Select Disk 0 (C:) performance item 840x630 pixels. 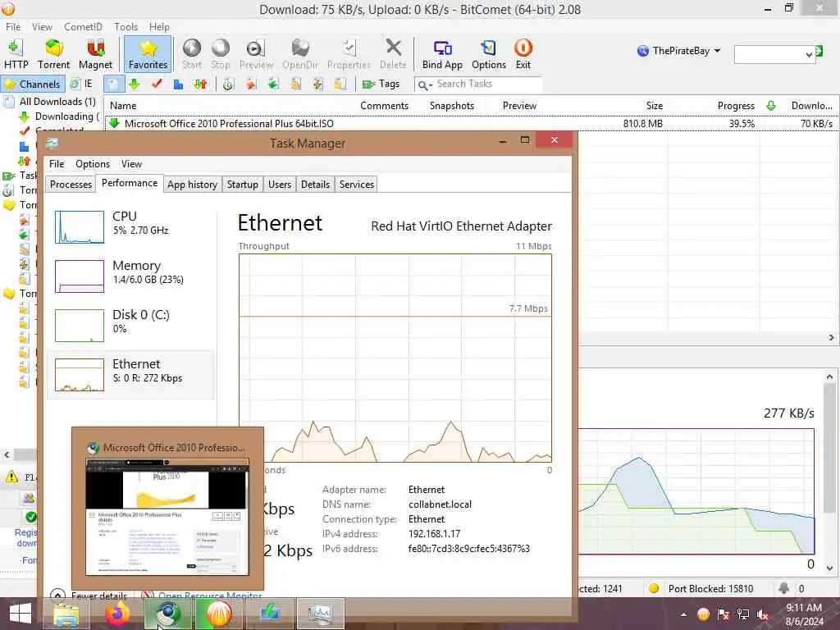130,325
